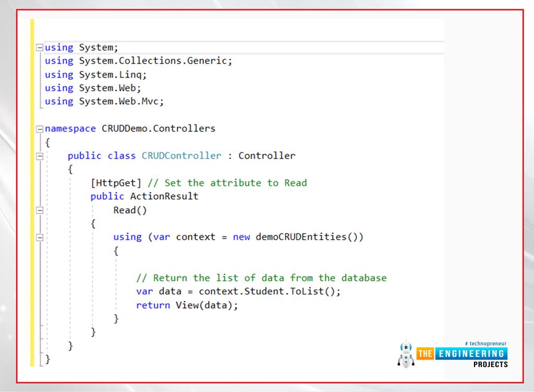Click the comment about setting the Read attribute
This screenshot has width=534, height=392.
tap(229, 183)
